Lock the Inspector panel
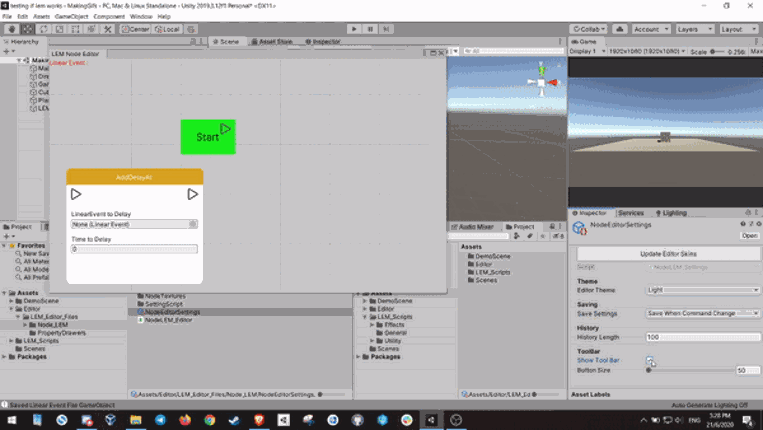 pos(748,213)
